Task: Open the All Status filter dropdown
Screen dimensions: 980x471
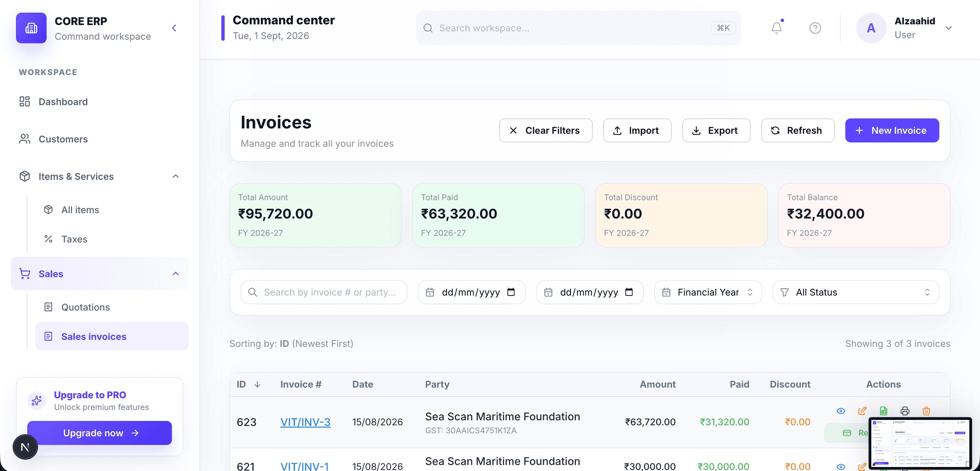Action: [x=856, y=292]
